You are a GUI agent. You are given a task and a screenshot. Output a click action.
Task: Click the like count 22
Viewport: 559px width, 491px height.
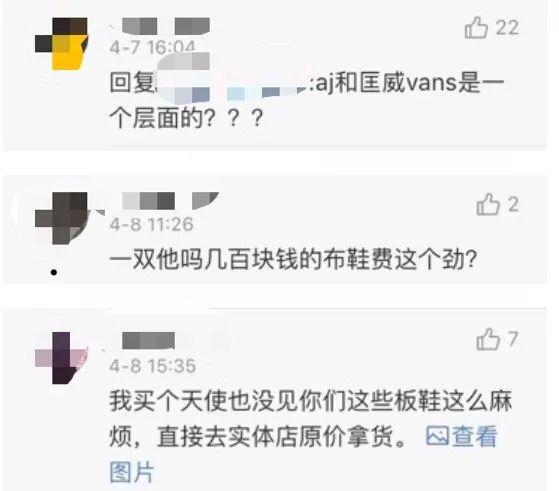pyautogui.click(x=507, y=27)
